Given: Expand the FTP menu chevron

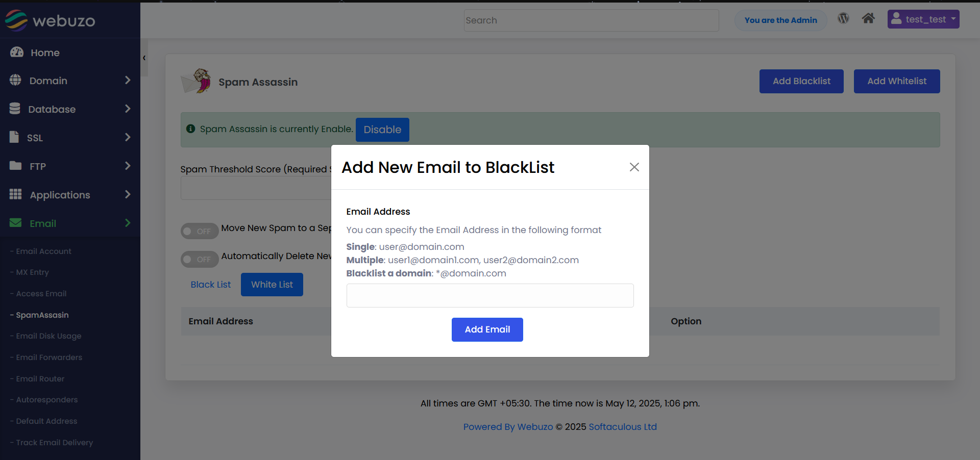Looking at the screenshot, I should pos(128,166).
